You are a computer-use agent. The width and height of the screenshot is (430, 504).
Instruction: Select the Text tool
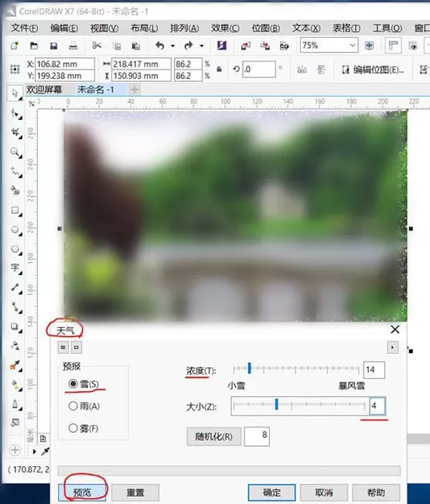pyautogui.click(x=15, y=267)
